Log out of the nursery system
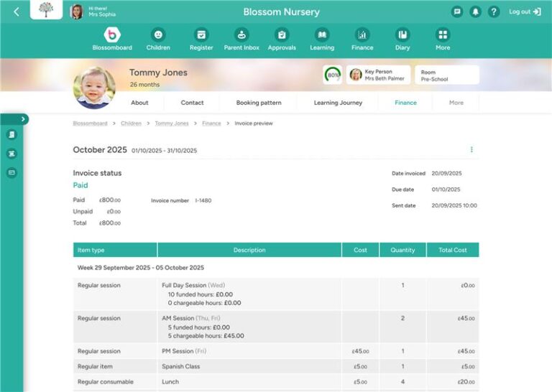 click(x=525, y=11)
